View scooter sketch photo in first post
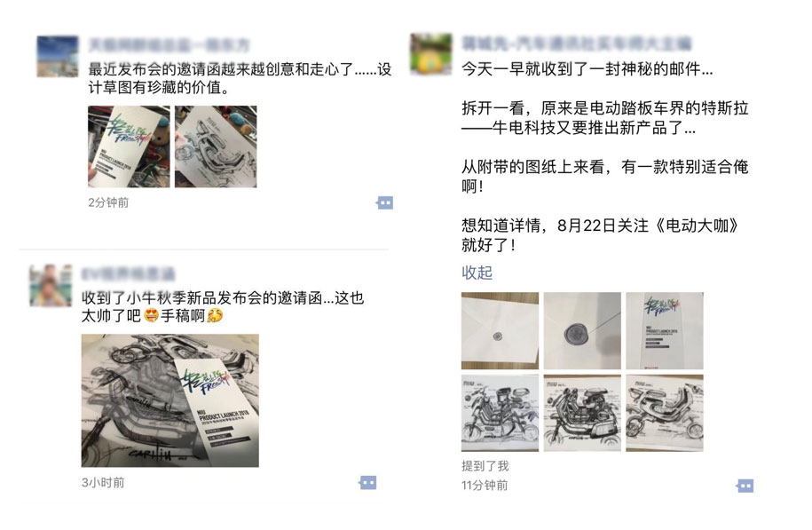812x530 pixels. (216, 146)
